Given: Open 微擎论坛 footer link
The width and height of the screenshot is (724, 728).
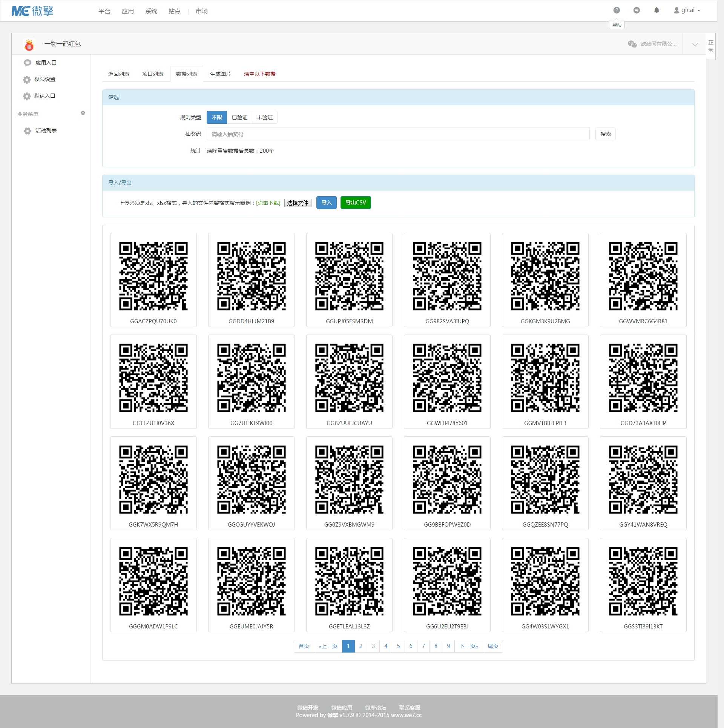Looking at the screenshot, I should [x=376, y=708].
